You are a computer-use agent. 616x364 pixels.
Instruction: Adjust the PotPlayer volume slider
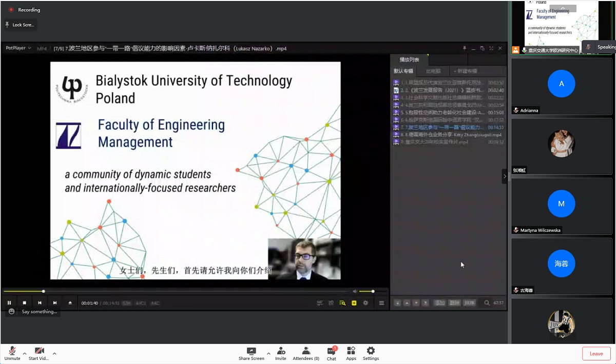372,291
